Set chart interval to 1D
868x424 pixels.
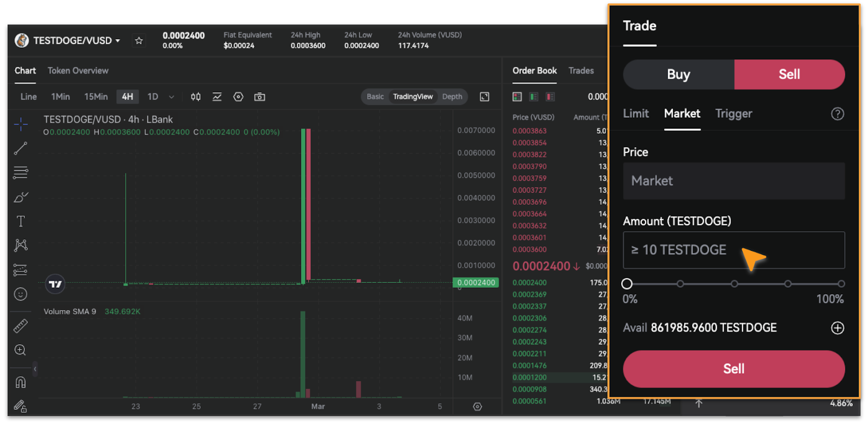(153, 97)
